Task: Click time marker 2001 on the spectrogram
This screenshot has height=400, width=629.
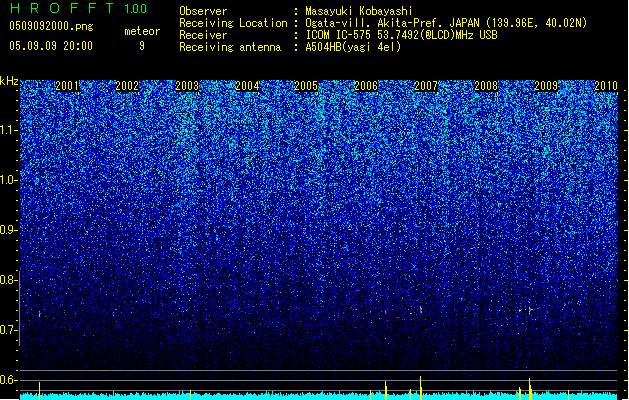Action: coord(67,86)
